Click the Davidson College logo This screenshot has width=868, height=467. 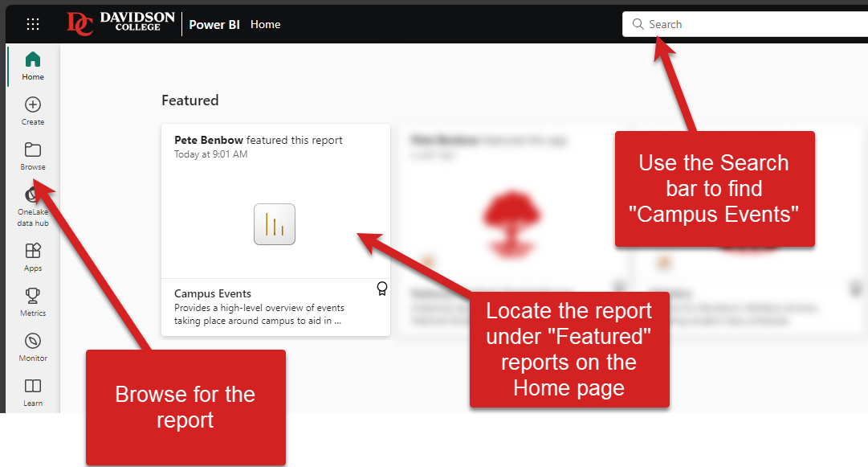point(120,23)
